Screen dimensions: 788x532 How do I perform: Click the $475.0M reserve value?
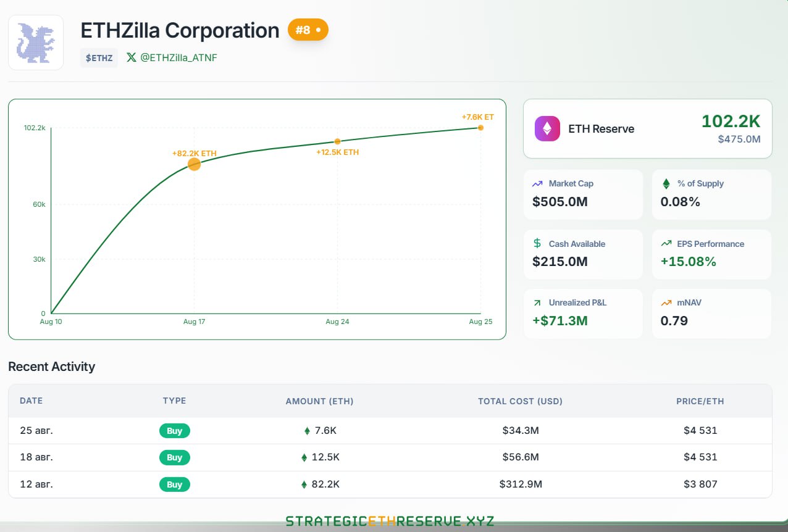[x=739, y=139]
